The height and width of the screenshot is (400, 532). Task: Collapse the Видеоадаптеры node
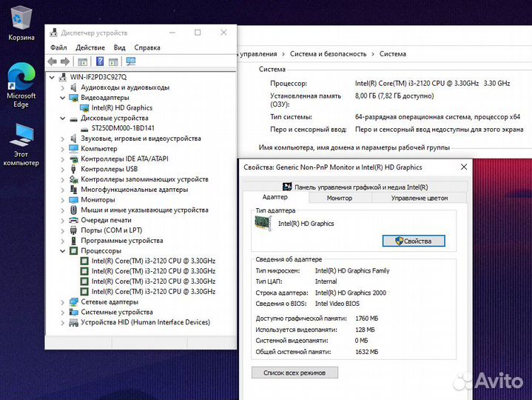pyautogui.click(x=62, y=98)
